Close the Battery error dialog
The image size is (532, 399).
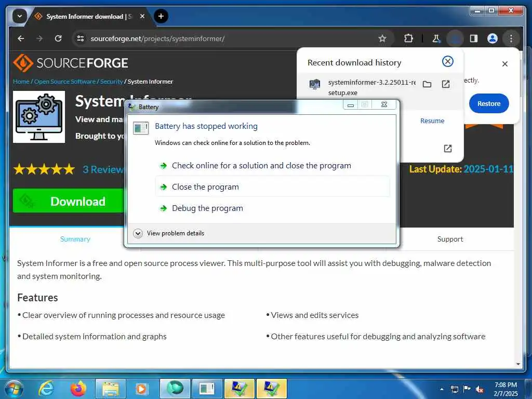click(x=384, y=104)
